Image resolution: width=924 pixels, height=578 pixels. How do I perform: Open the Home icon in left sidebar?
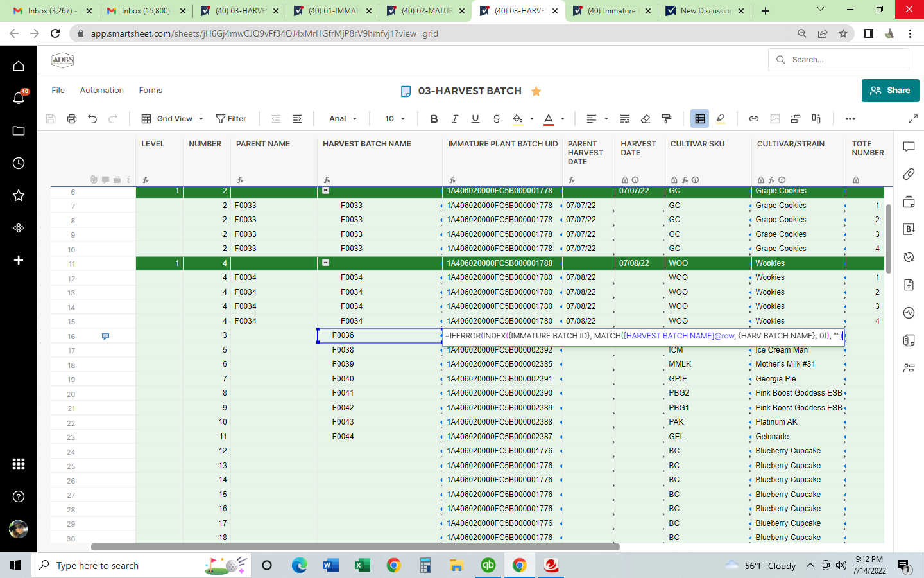point(19,66)
